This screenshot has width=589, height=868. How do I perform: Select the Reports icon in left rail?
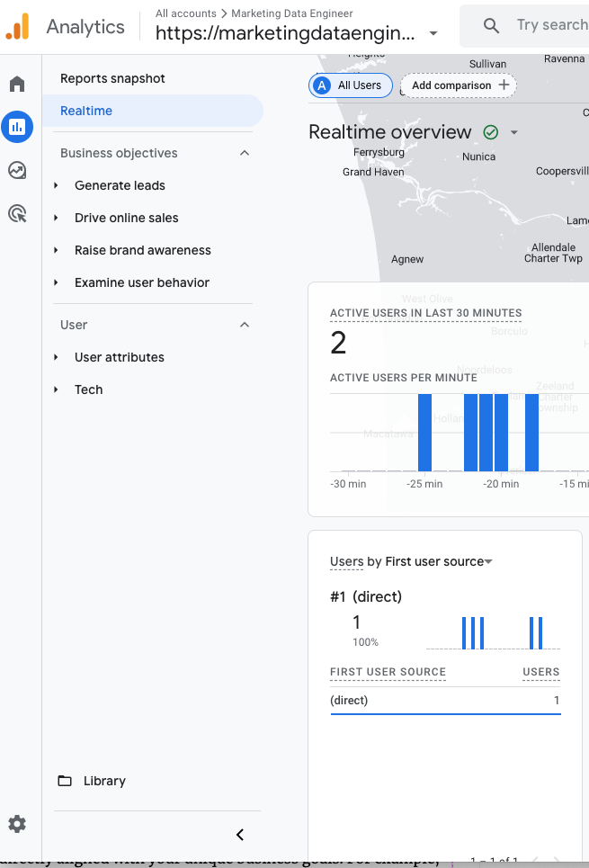[17, 127]
